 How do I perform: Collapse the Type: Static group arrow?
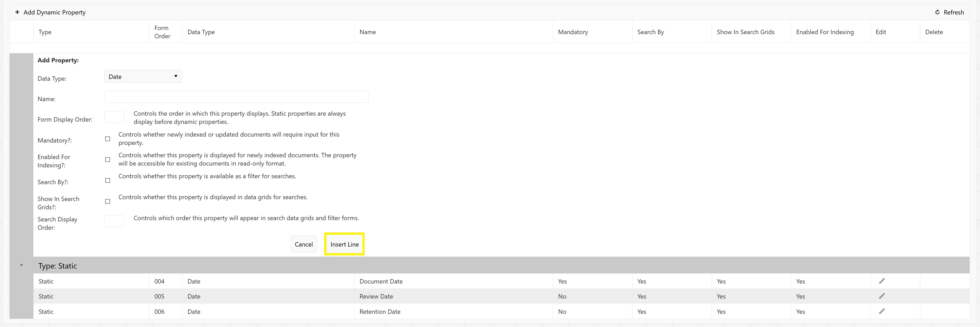pyautogui.click(x=21, y=265)
